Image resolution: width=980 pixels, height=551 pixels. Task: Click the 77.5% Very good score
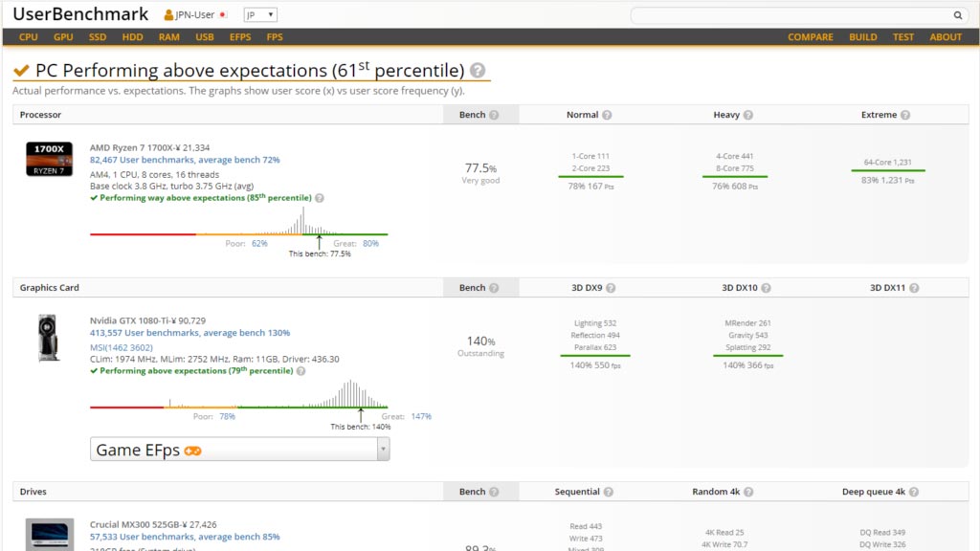480,173
